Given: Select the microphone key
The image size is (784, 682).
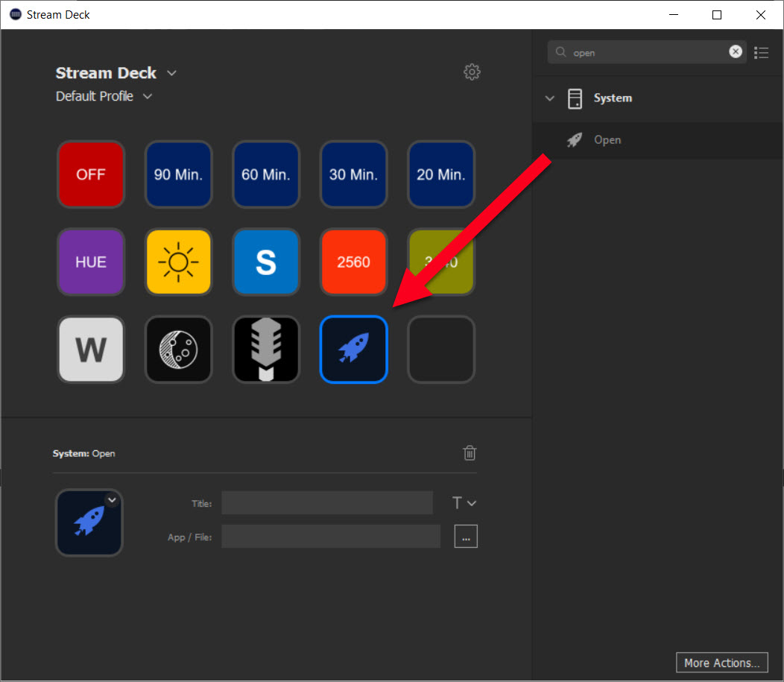Looking at the screenshot, I should [266, 350].
